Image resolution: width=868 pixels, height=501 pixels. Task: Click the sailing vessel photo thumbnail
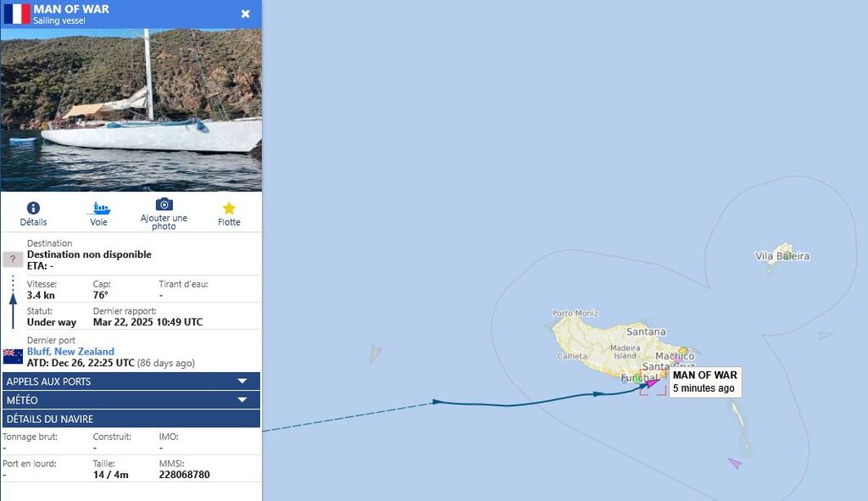coord(131,109)
